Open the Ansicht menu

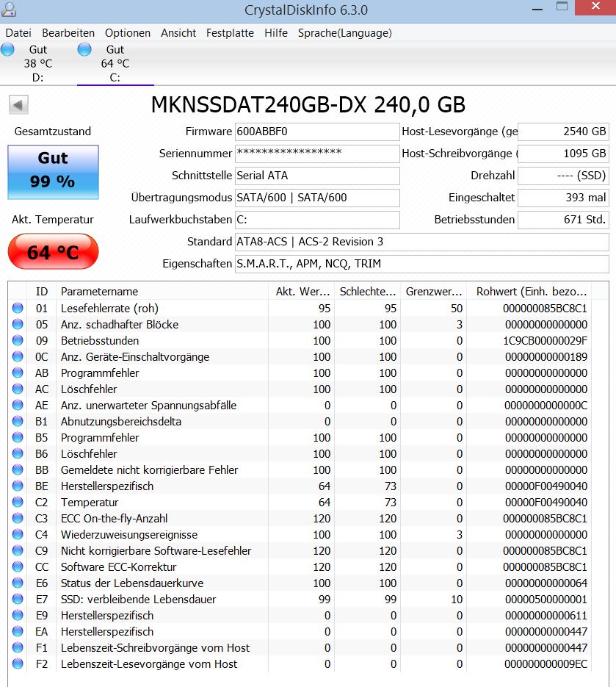pos(178,33)
